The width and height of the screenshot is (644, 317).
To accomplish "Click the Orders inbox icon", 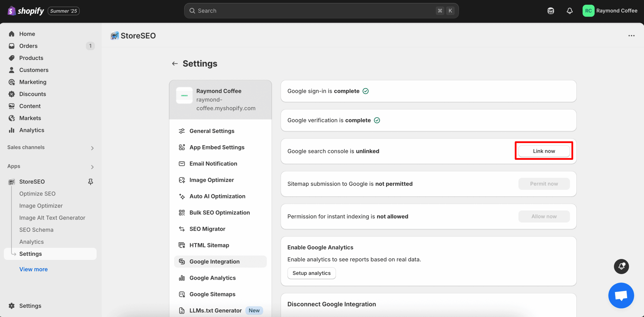I will tap(12, 46).
